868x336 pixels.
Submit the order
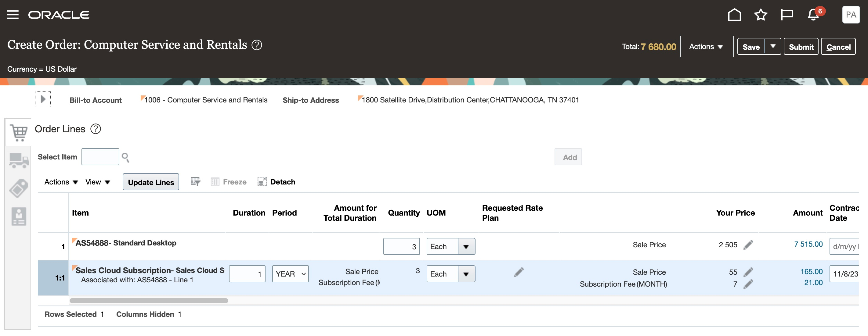point(801,47)
